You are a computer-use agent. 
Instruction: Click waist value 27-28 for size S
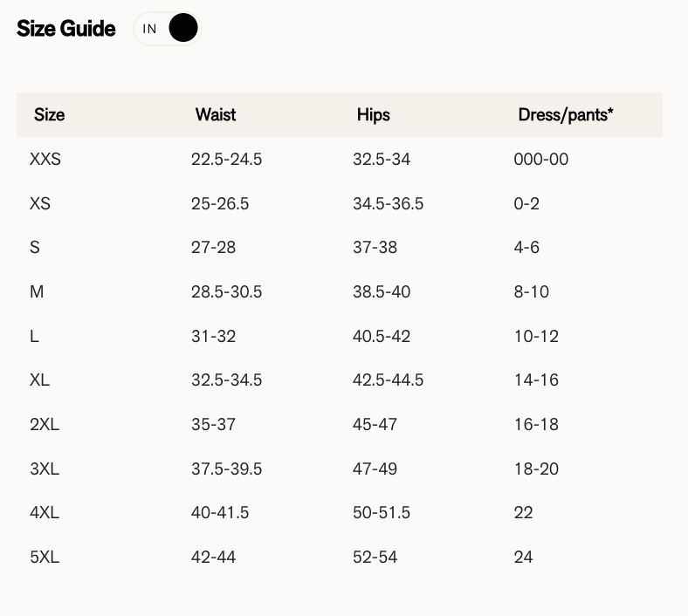coord(213,248)
